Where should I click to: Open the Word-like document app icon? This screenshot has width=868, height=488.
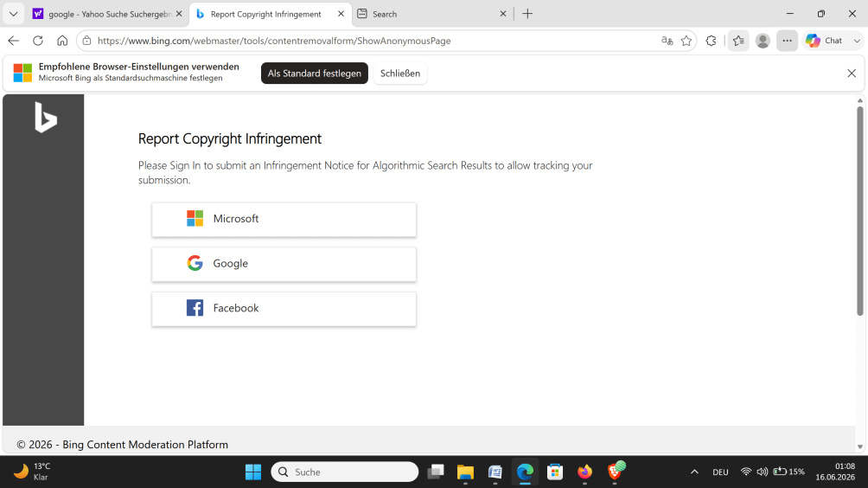click(x=495, y=472)
